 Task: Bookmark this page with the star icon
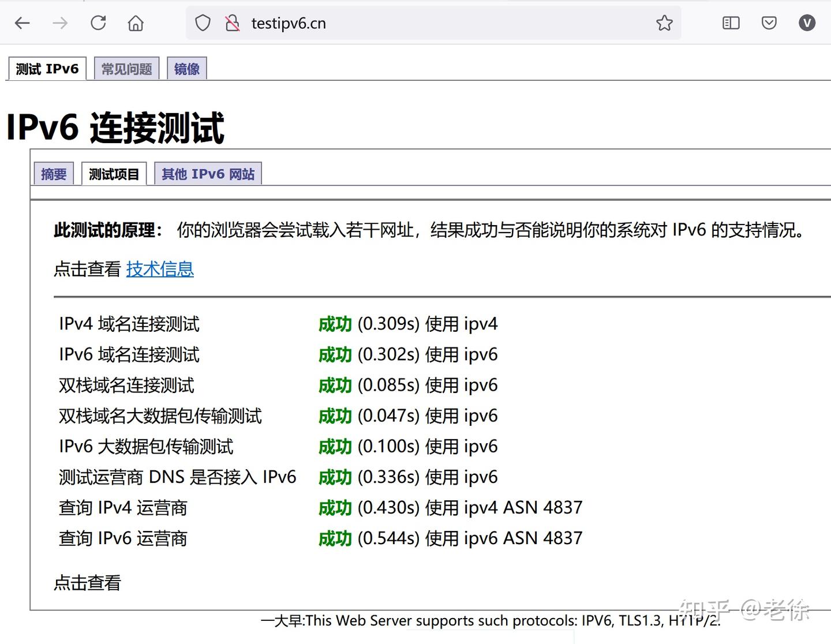[664, 23]
